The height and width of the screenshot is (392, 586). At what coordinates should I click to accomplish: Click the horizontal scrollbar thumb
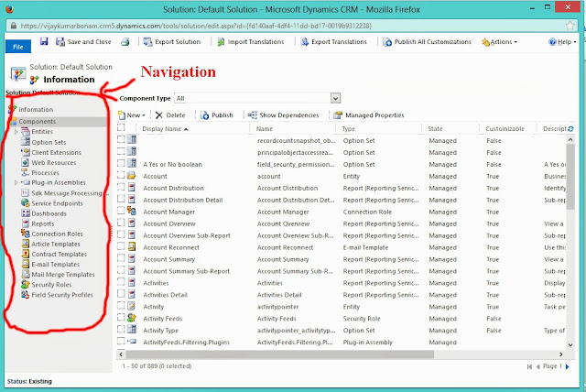pos(280,354)
